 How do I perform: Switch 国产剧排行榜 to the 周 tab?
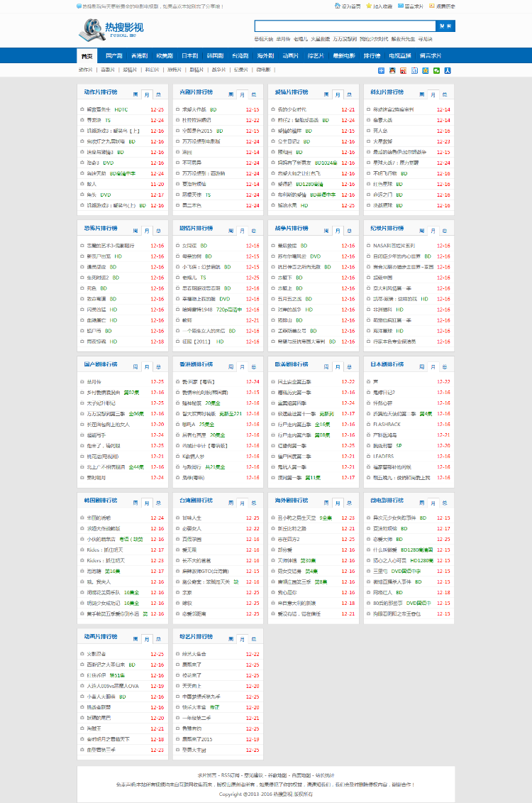point(135,367)
